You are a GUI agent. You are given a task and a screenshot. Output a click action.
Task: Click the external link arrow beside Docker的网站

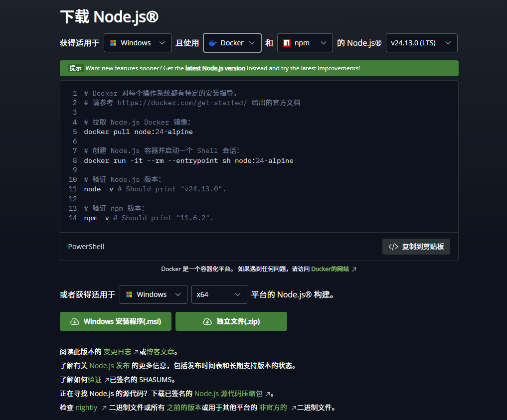click(x=355, y=269)
